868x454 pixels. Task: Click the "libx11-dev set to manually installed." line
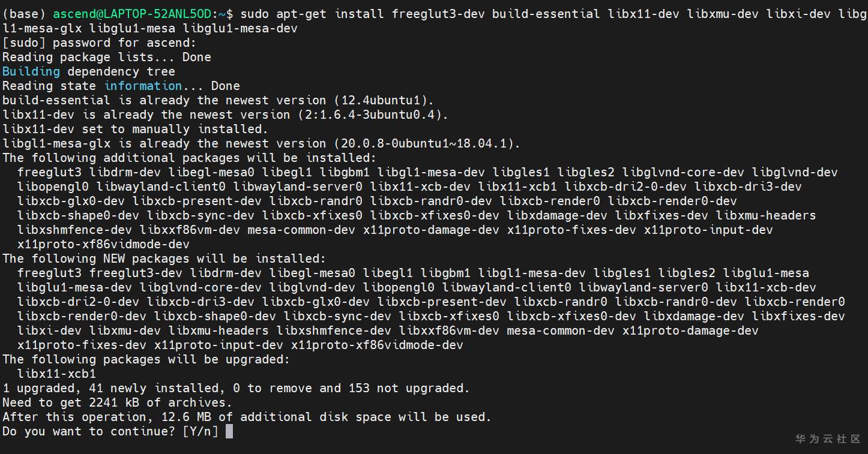[135, 129]
